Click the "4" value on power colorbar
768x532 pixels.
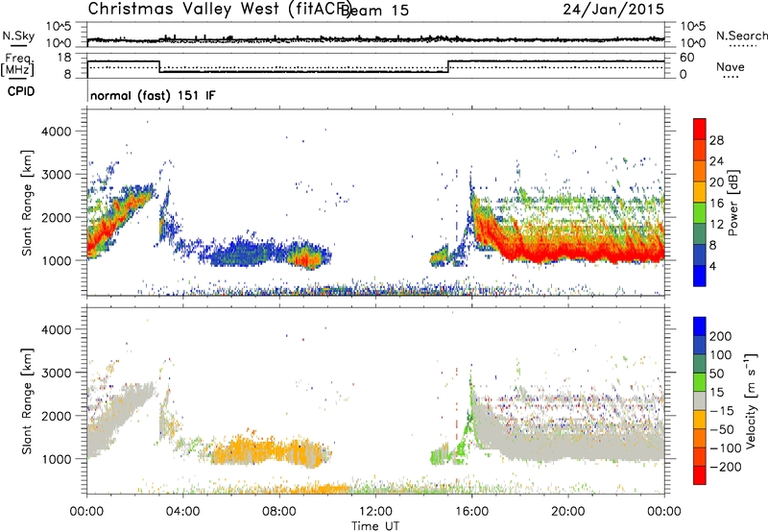click(713, 266)
